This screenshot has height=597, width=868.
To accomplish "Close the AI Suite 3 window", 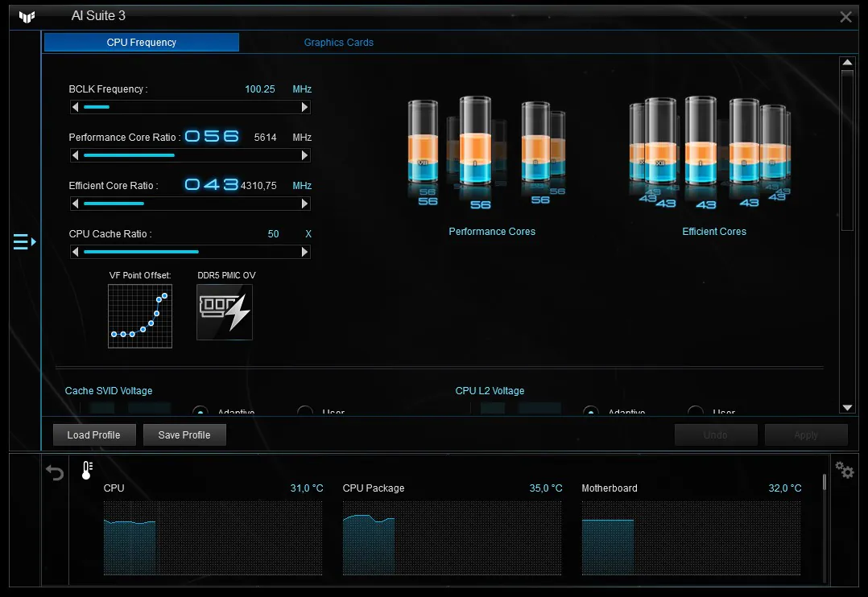I will pos(845,17).
